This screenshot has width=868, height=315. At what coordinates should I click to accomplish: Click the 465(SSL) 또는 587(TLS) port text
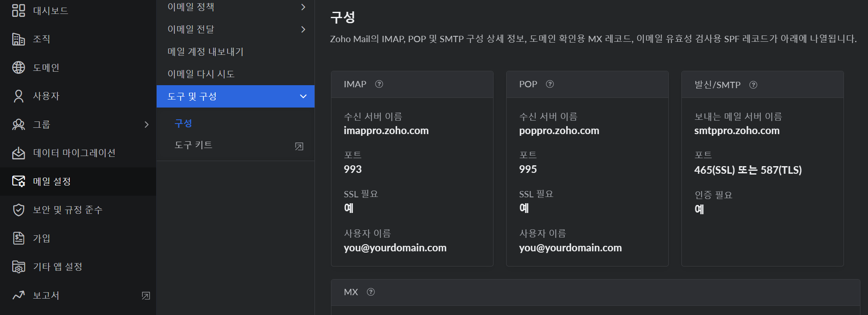tap(748, 170)
